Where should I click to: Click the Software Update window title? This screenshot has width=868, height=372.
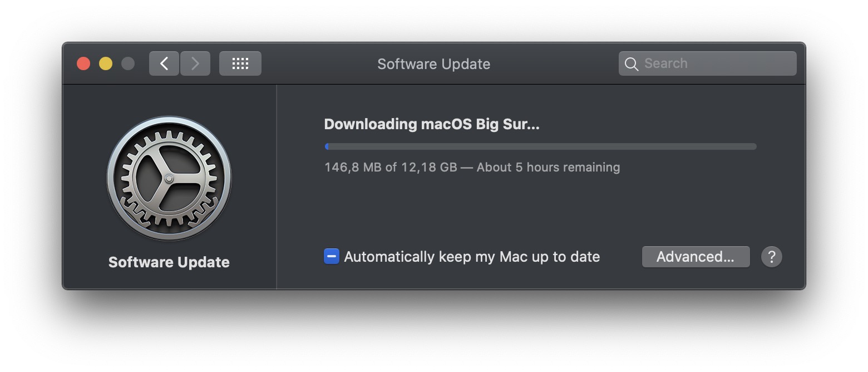(434, 64)
